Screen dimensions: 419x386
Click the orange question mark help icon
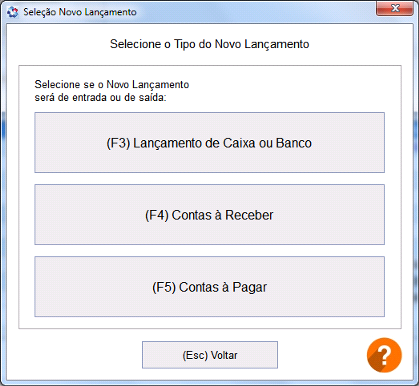[384, 355]
